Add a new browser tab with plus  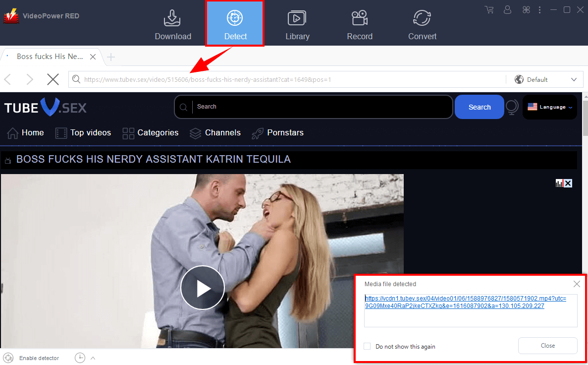(110, 57)
